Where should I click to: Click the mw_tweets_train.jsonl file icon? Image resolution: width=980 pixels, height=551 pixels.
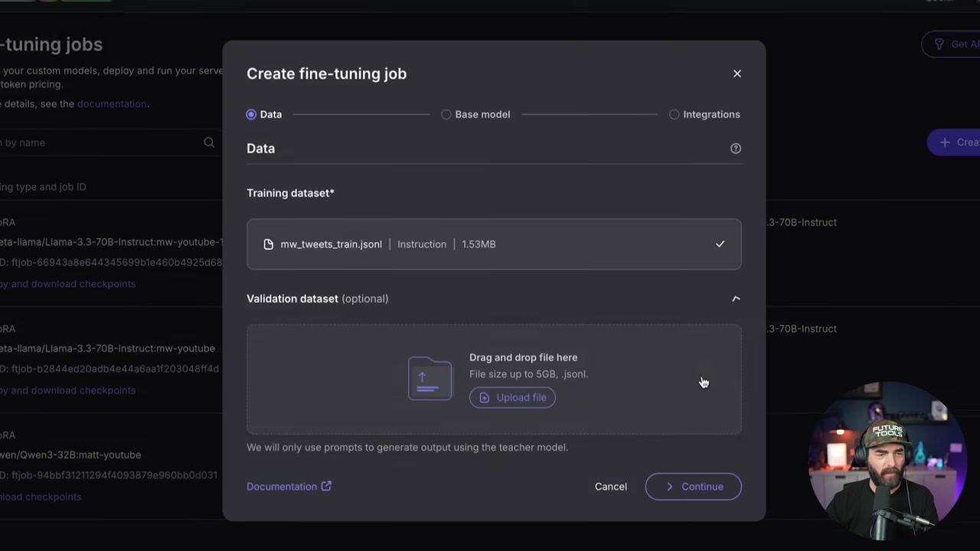(268, 244)
